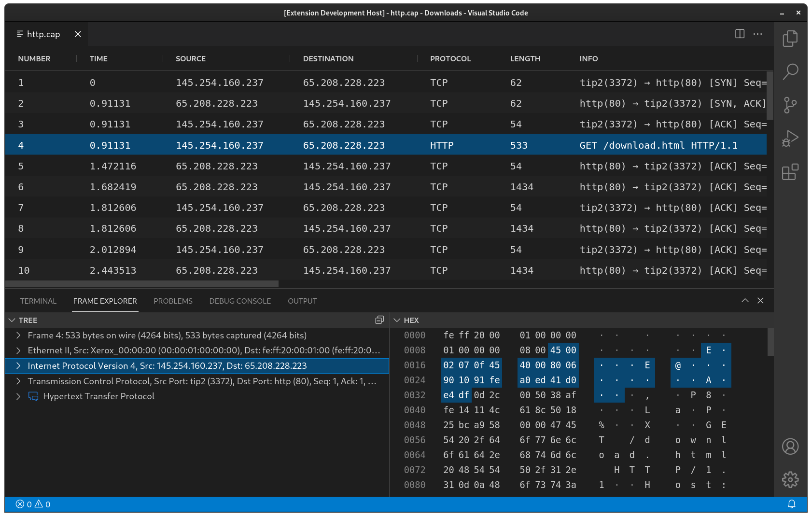The width and height of the screenshot is (812, 517).
Task: Expand the Transmission Control Protocol node
Action: click(x=18, y=381)
